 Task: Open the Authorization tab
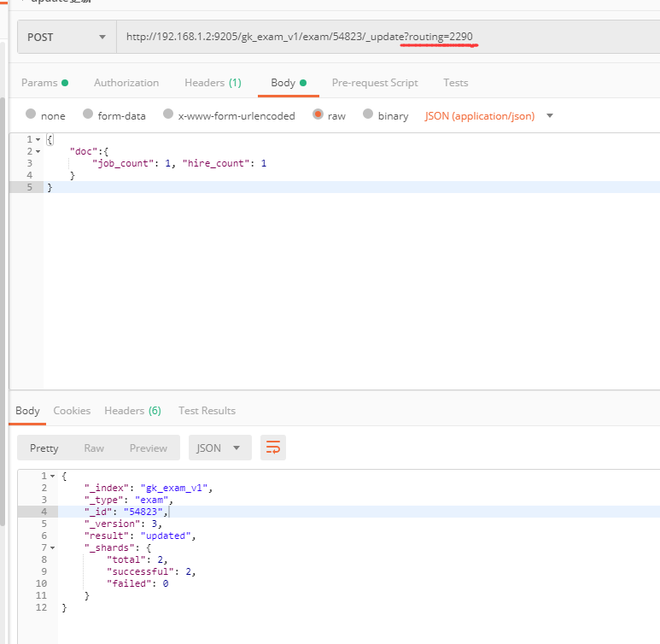pos(126,83)
